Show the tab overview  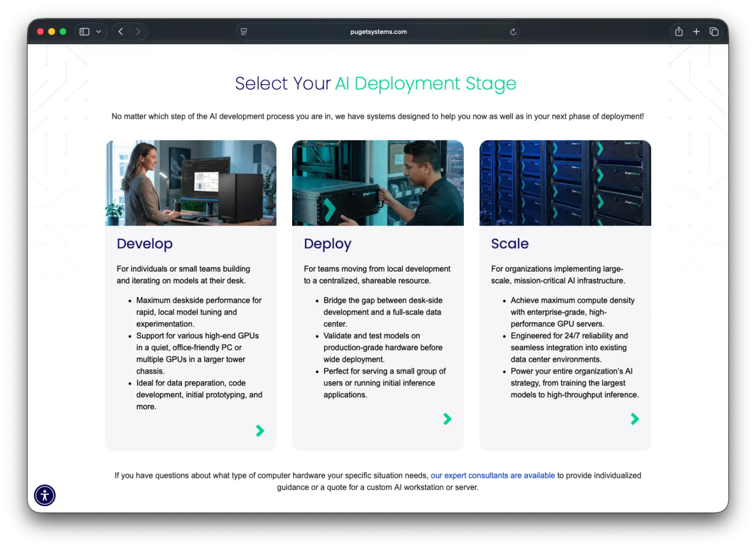tap(714, 32)
